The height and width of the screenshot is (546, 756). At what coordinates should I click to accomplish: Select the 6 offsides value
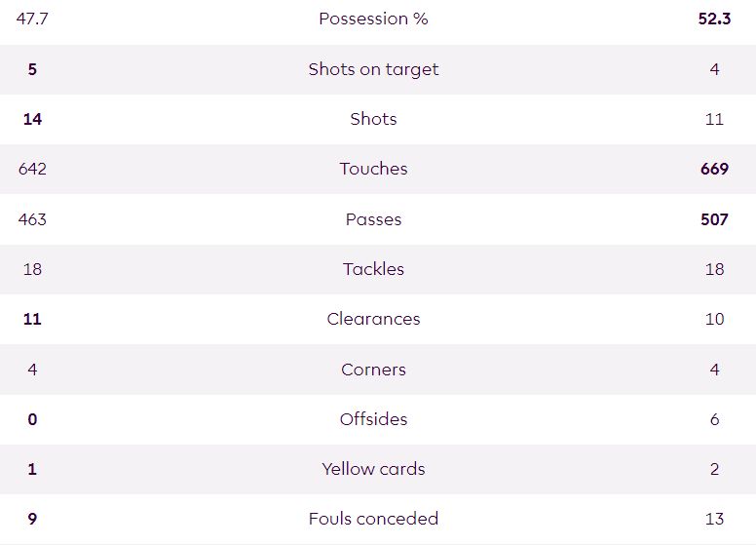point(714,419)
